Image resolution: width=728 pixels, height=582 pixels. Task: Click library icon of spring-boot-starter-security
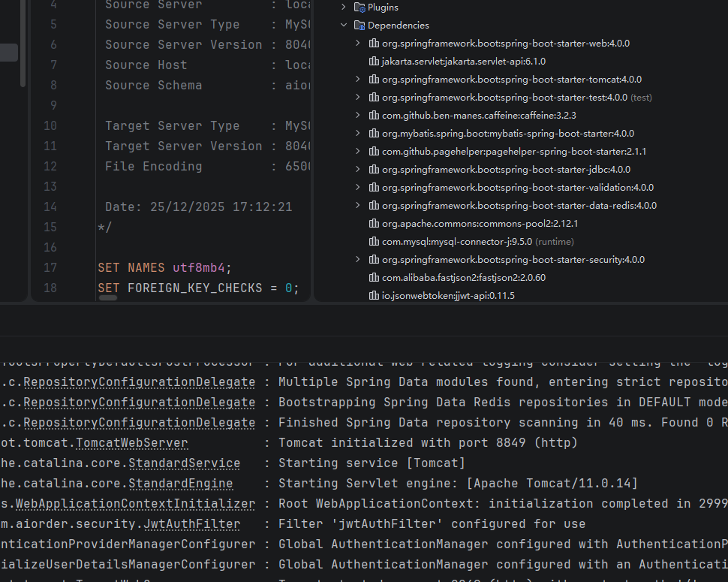point(374,260)
